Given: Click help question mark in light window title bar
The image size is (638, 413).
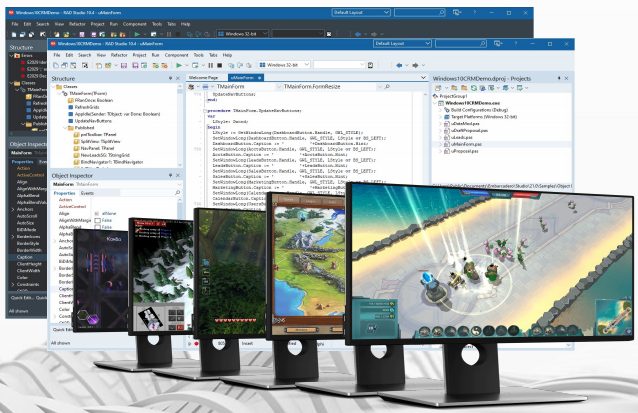Looking at the screenshot, I should click(516, 44).
